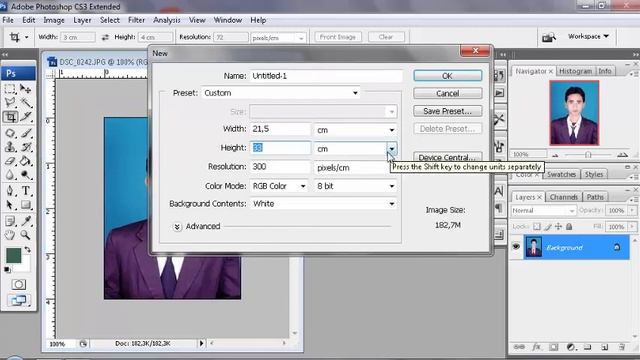640x360 pixels.
Task: Click the Clear button in options bar
Action: [x=386, y=37]
